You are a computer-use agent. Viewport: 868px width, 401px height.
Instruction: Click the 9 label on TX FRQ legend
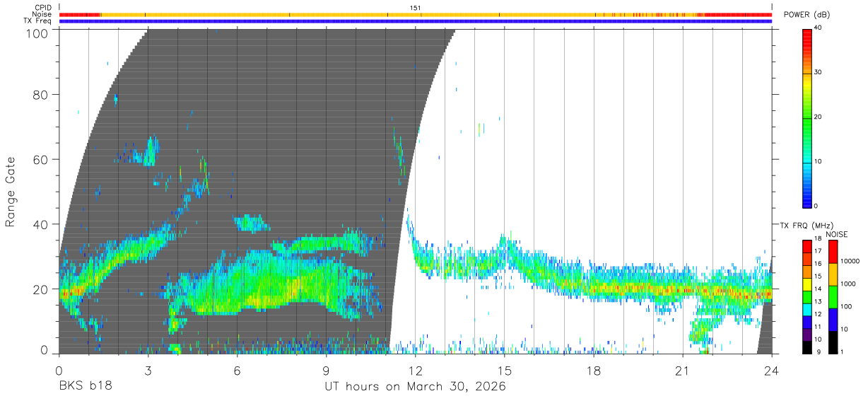pos(817,352)
